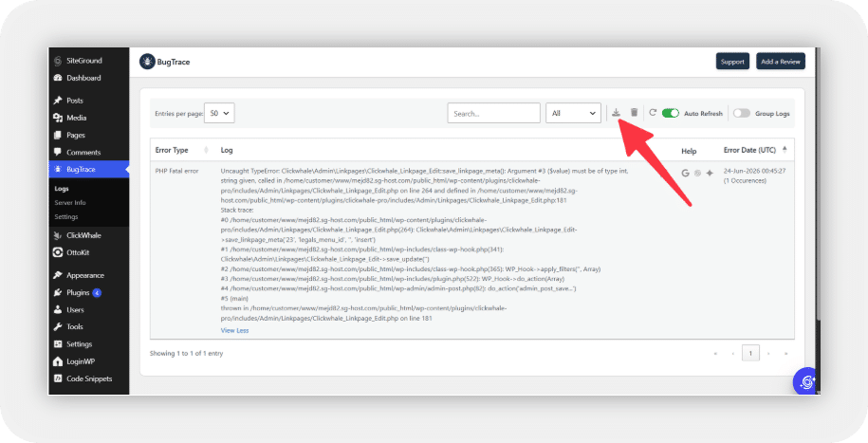The width and height of the screenshot is (868, 443).
Task: Click the Comments bubble icon
Action: click(x=58, y=153)
